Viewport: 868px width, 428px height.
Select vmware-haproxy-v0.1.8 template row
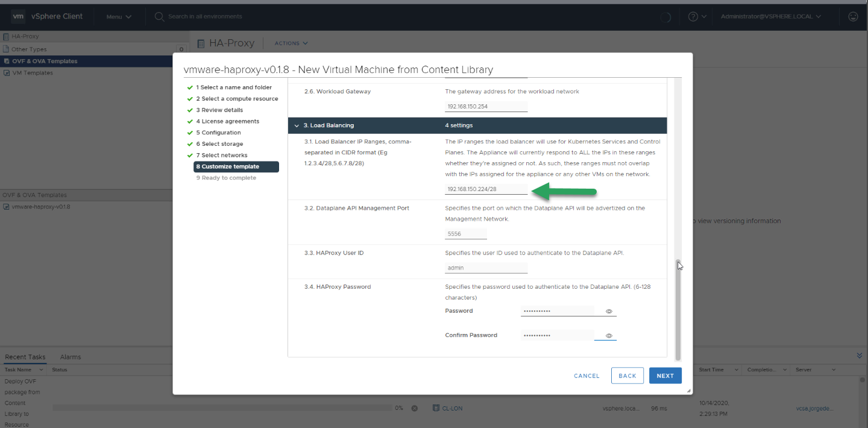[x=41, y=207]
